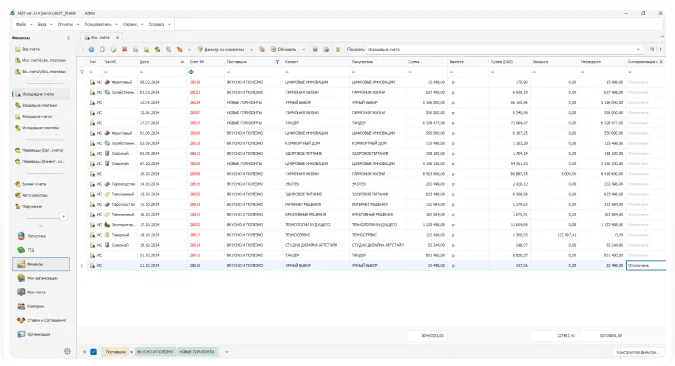This screenshot has width=675, height=366.
Task: Click the green export icon before sigma
Action: pos(326,50)
